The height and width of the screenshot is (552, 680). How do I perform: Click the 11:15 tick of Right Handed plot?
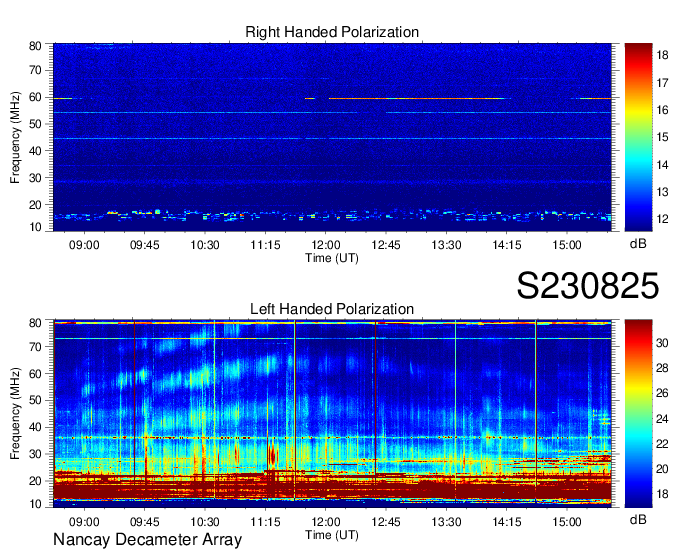(265, 245)
